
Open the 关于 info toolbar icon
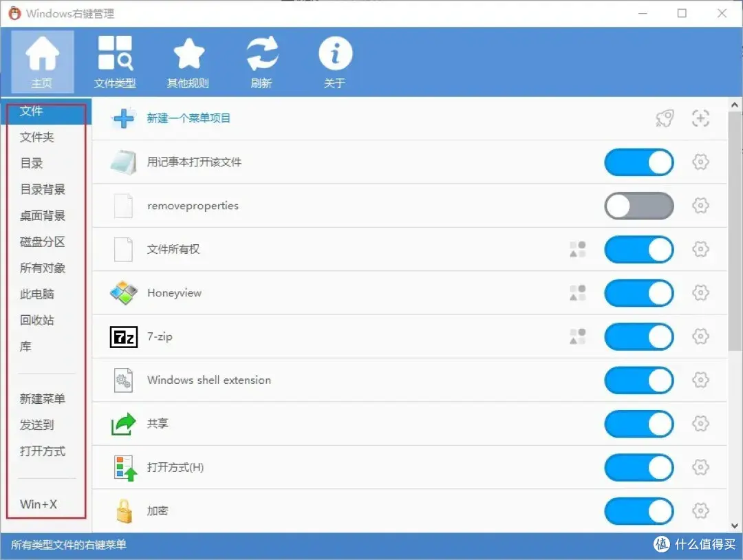coord(335,62)
